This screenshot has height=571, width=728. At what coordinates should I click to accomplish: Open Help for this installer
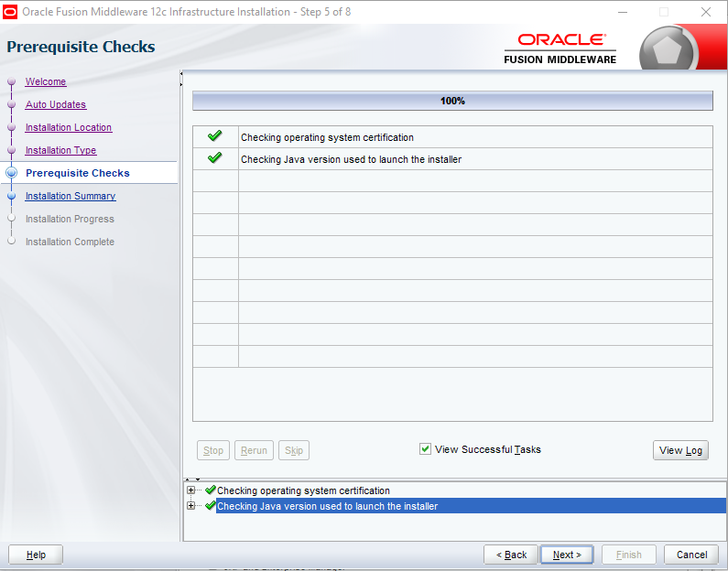pos(36,555)
